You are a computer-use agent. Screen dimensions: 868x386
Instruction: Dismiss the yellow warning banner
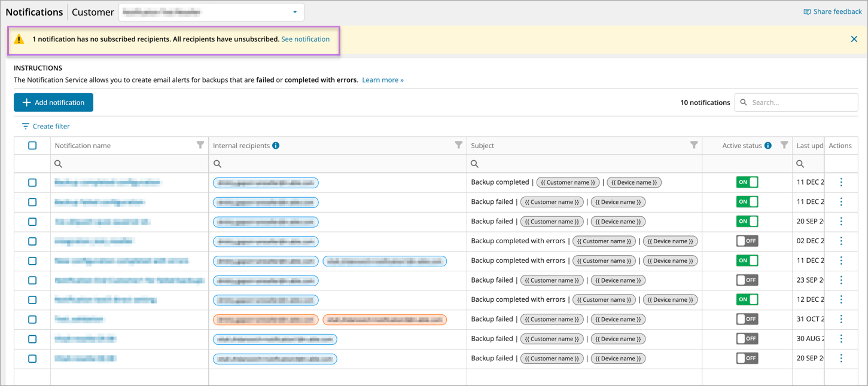(x=854, y=39)
